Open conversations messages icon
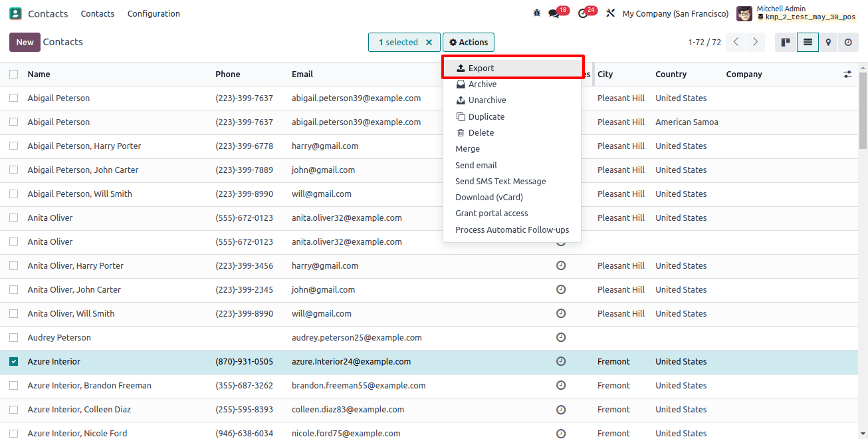The height and width of the screenshot is (439, 868). point(554,13)
